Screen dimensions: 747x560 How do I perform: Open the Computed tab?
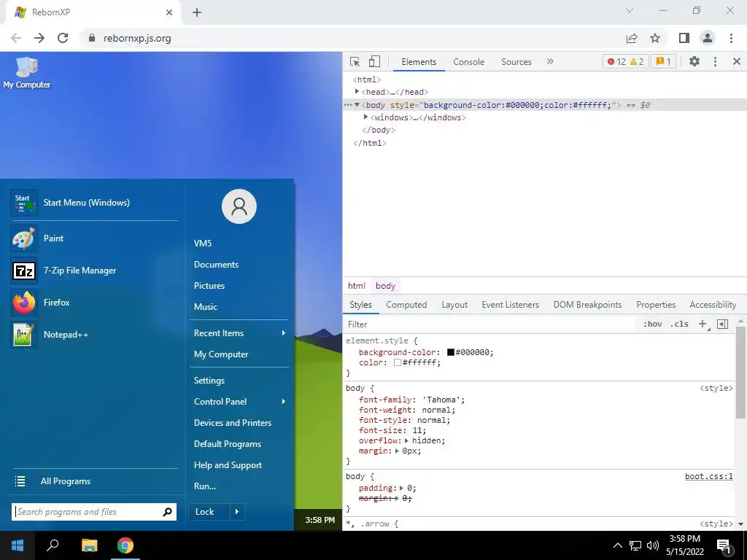point(406,305)
